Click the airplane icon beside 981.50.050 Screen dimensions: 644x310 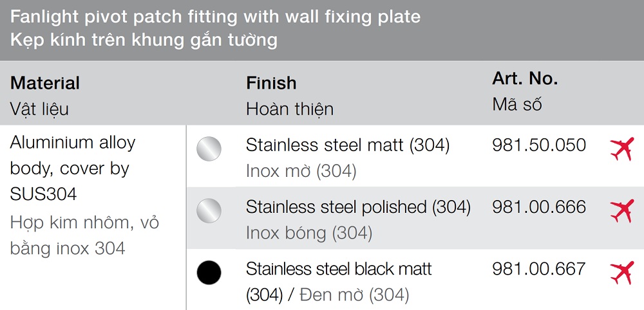click(x=621, y=149)
